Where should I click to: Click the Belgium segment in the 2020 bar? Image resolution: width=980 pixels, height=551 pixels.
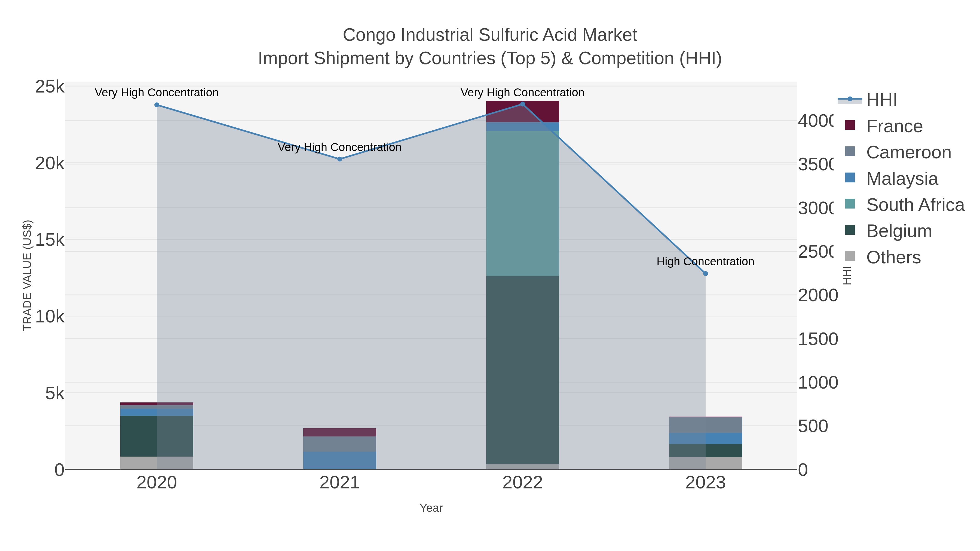[x=157, y=436]
